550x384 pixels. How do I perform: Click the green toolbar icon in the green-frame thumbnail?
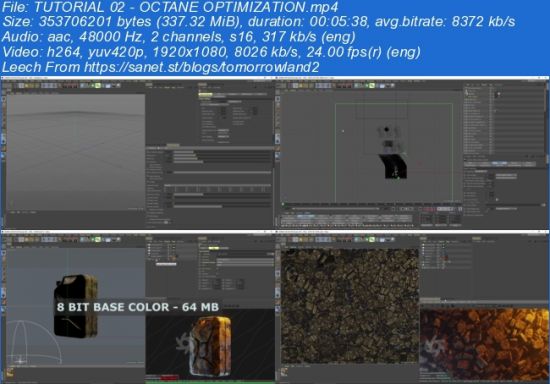pyautogui.click(x=372, y=85)
